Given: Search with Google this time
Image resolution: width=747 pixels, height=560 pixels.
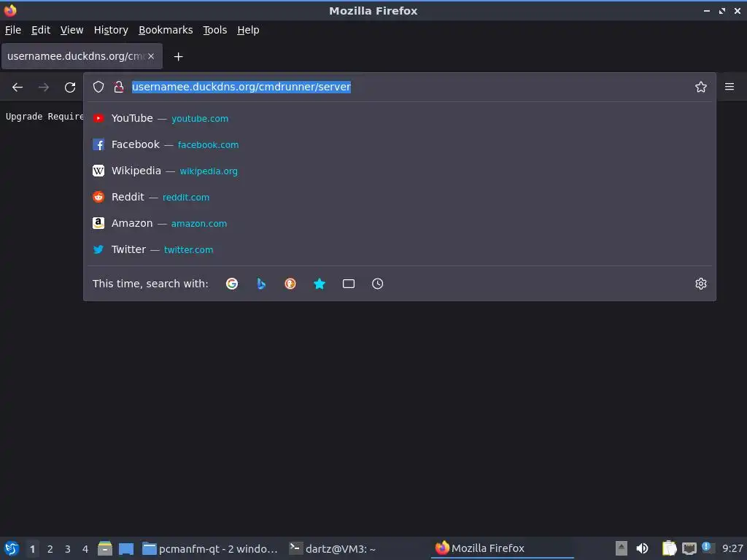Looking at the screenshot, I should [x=232, y=284].
